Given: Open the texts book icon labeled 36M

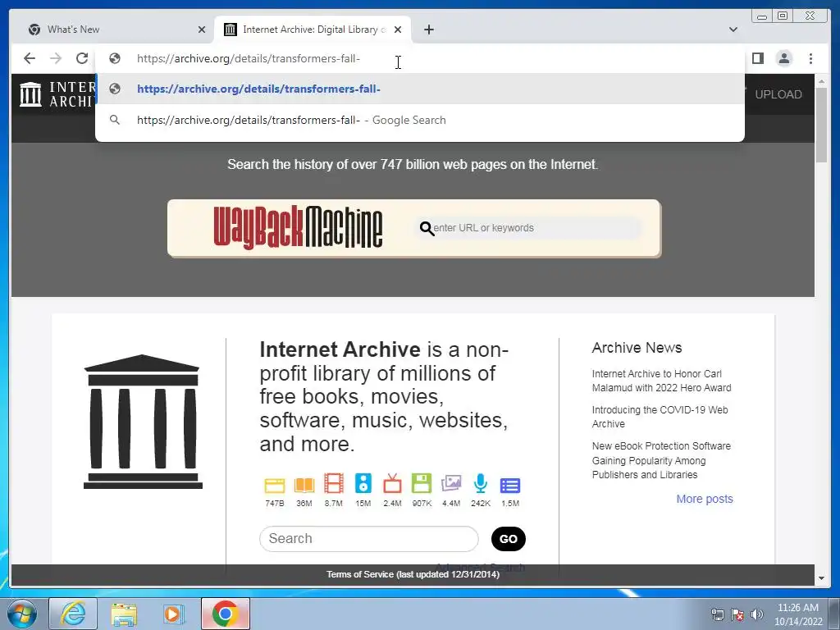Looking at the screenshot, I should click(x=304, y=485).
